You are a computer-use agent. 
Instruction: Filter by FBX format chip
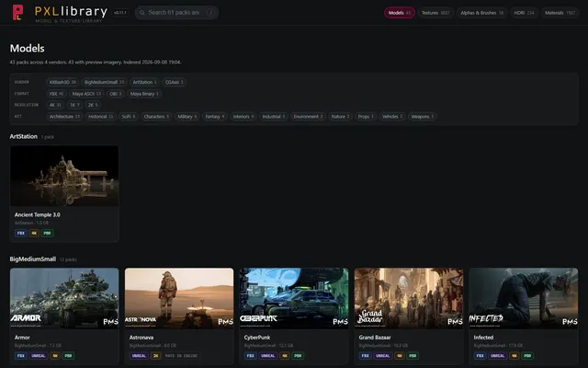point(56,94)
